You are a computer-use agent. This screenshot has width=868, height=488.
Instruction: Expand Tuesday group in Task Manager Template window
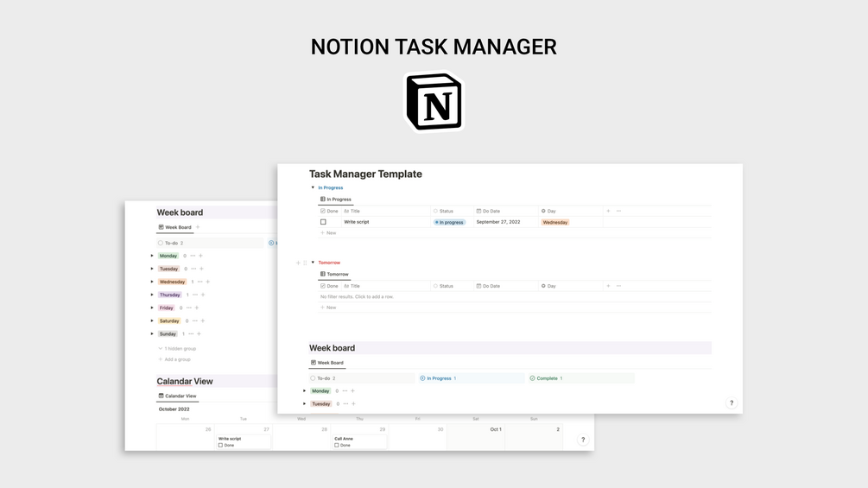click(x=305, y=404)
